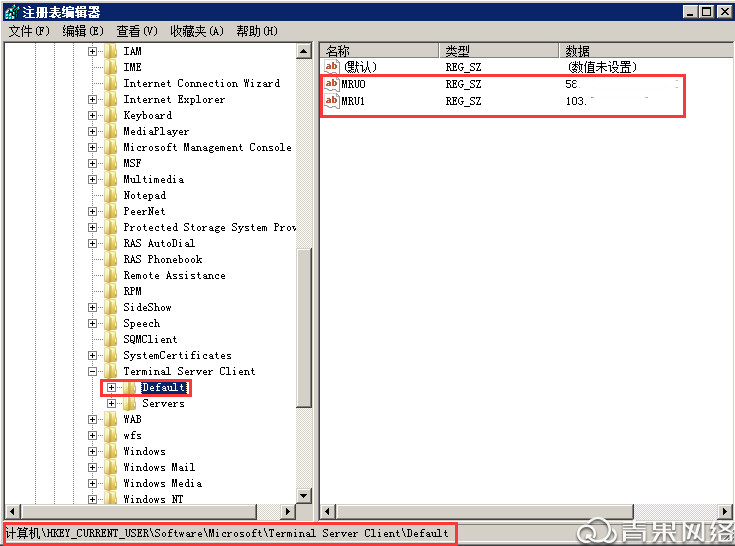Sort by the 数据 column header

[x=646, y=51]
